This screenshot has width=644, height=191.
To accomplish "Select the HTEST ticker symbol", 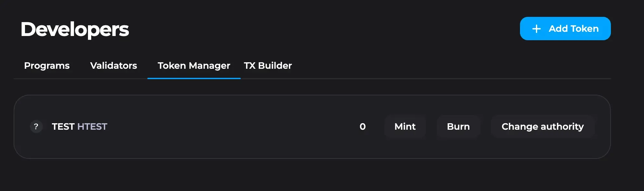I will [93, 126].
